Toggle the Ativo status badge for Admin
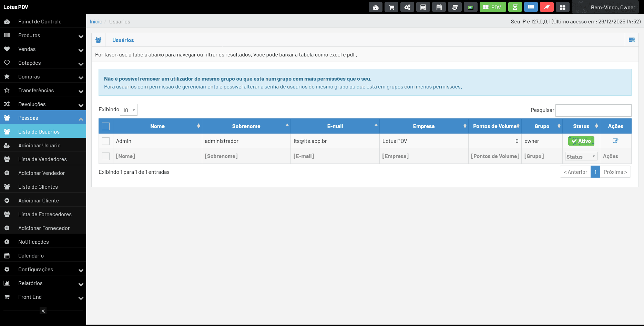The image size is (644, 326). (x=581, y=141)
